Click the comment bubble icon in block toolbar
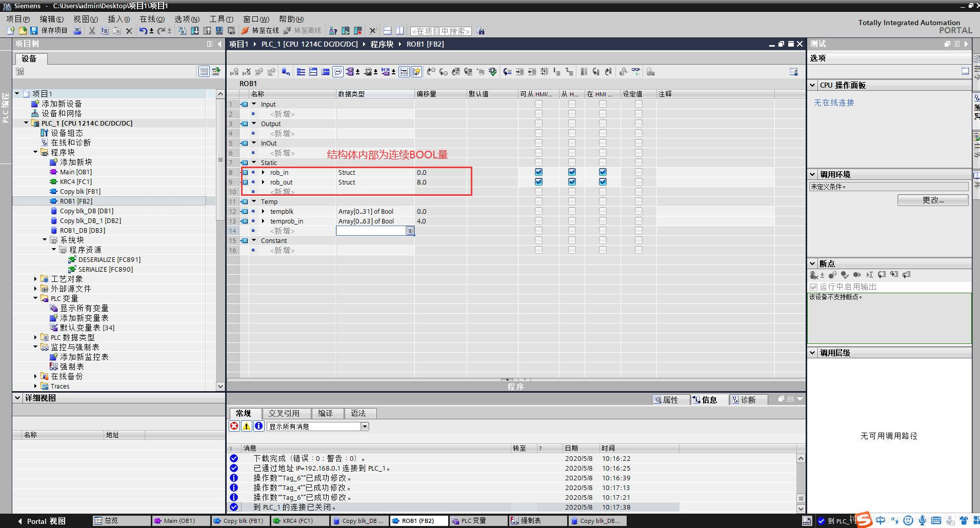Viewport: 980px width, 528px height. 338,72
